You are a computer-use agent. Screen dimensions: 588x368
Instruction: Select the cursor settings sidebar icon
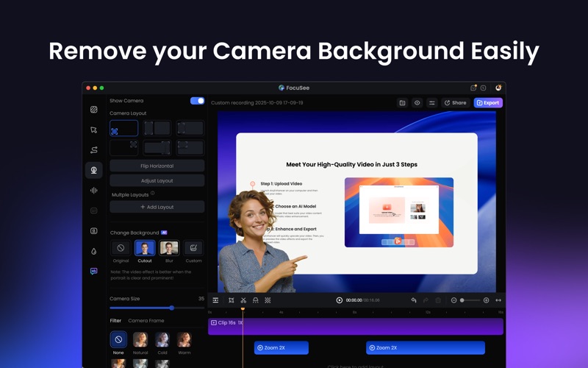click(x=94, y=130)
